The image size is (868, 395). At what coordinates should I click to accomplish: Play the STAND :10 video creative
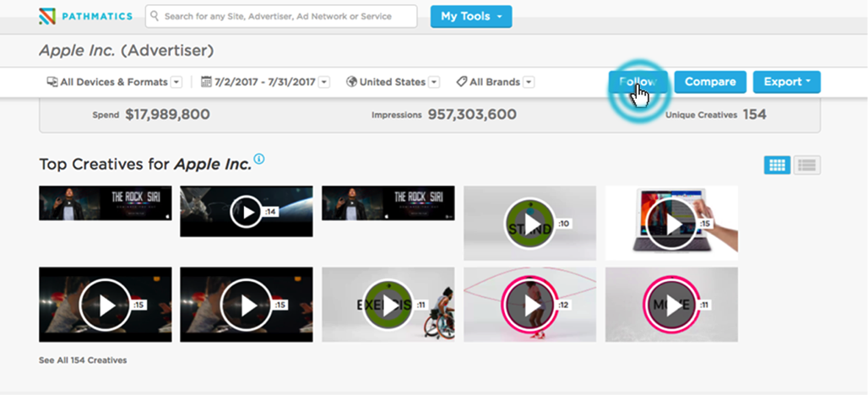click(x=529, y=223)
